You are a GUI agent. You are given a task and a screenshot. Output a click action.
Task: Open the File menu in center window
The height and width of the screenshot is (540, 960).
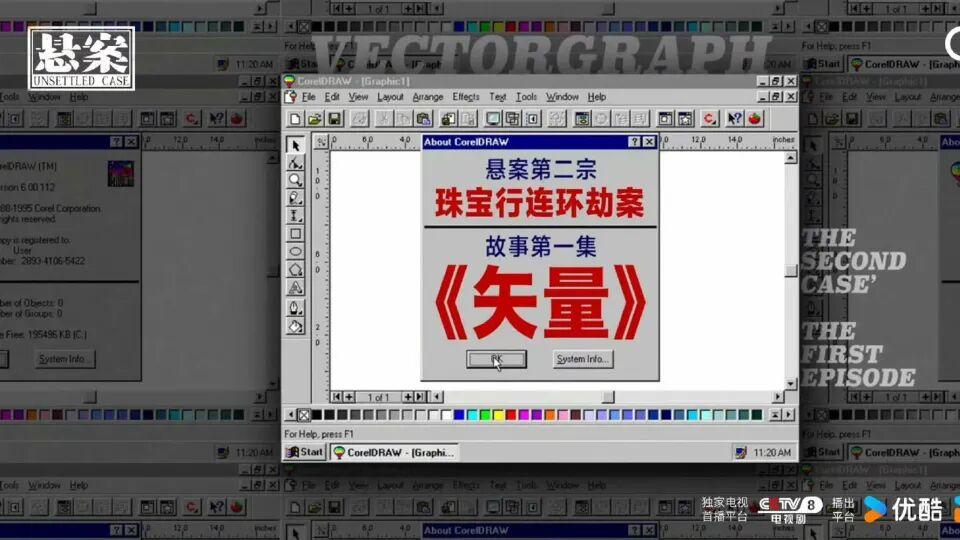[309, 97]
